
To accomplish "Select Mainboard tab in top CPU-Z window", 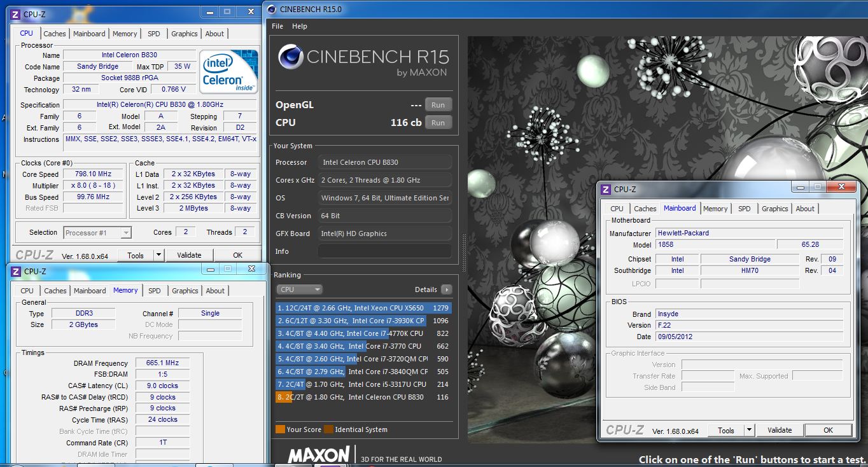I will 89,34.
